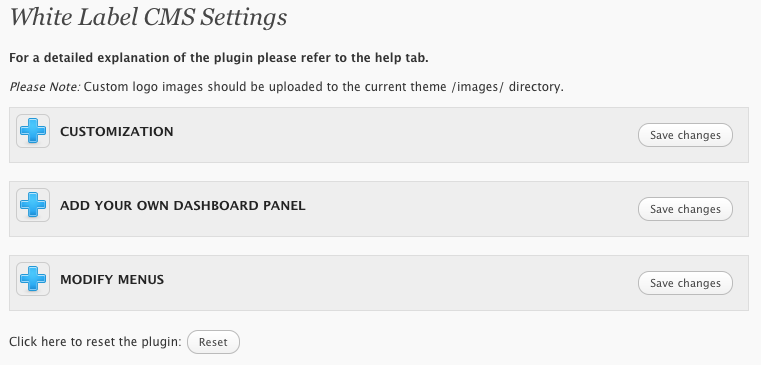Reset the plugin with the Reset button
The height and width of the screenshot is (365, 761).
pos(213,342)
